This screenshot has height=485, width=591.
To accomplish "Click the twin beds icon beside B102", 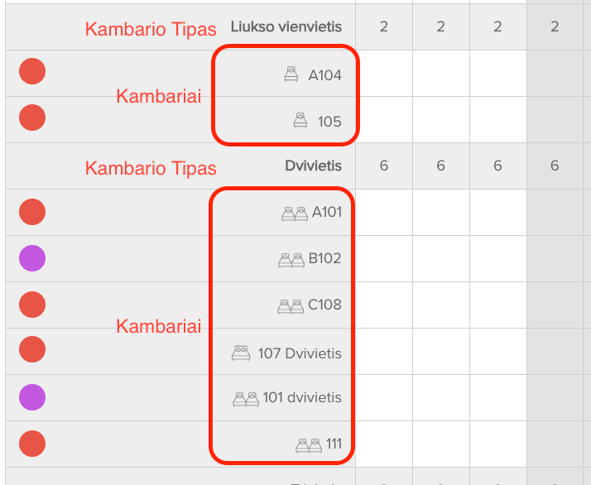I will coord(291,260).
